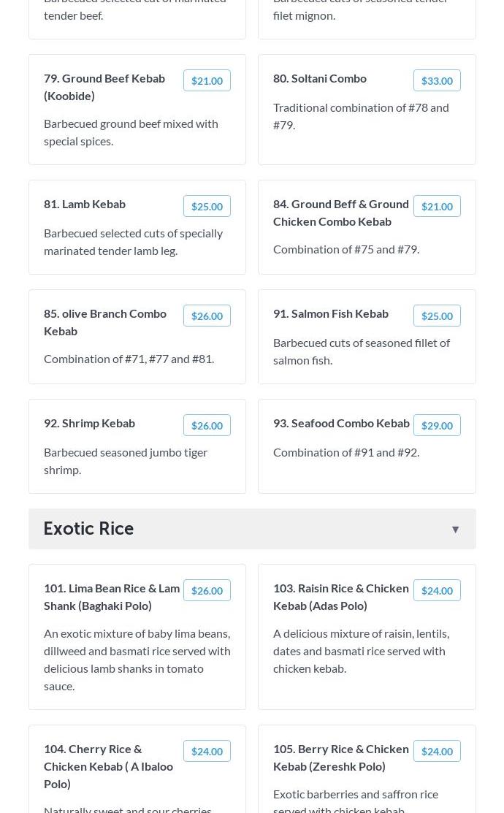504x813 pixels.
Task: Click $21.00 for Ground Beff & Chicken Combo
Action: click(437, 207)
